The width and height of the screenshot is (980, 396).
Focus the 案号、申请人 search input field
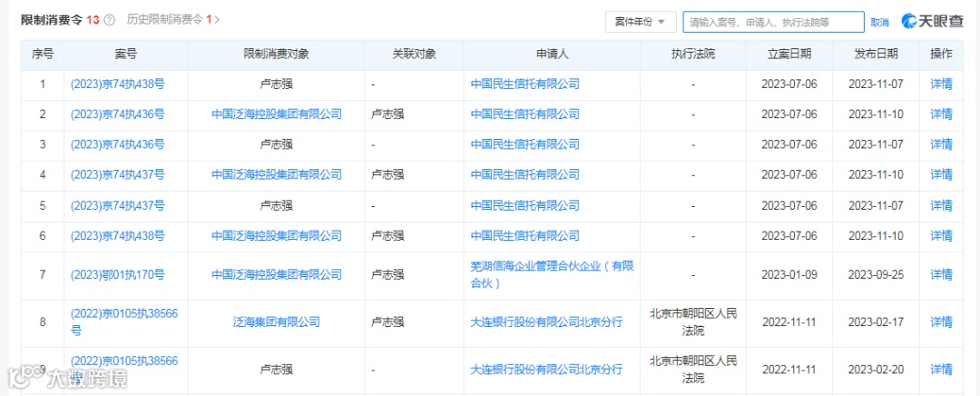point(773,22)
